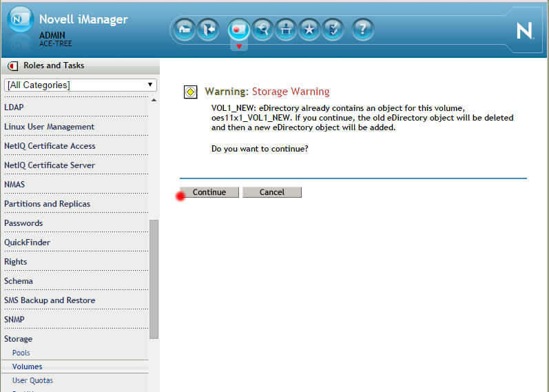Click the ADMIN user name text
Image resolution: width=549 pixels, height=392 pixels.
pyautogui.click(x=52, y=35)
